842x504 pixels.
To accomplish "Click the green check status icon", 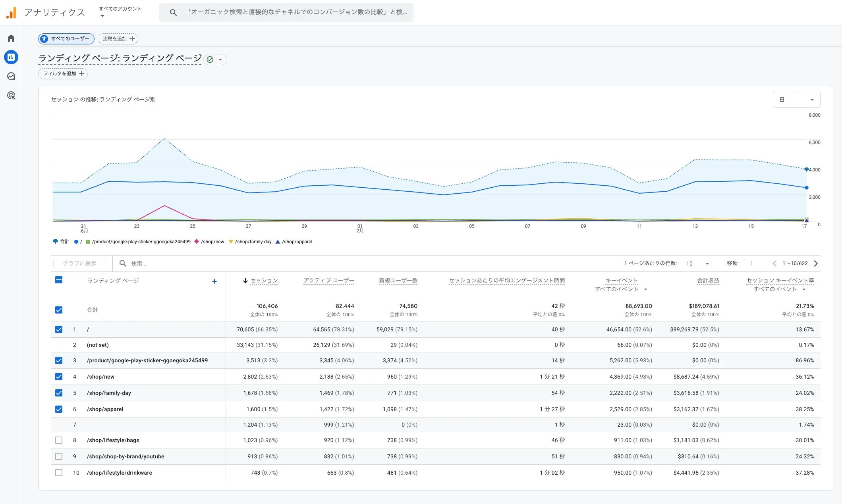I will pos(210,60).
